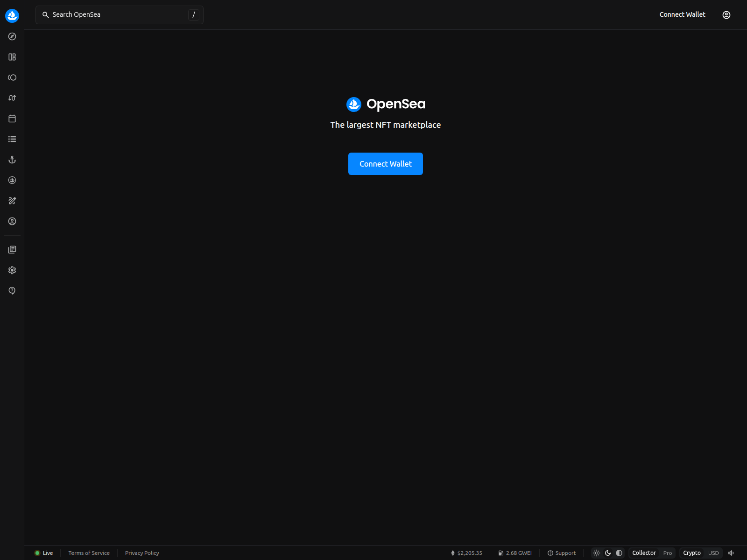Open the Discover compass icon
Screen dimensions: 747x560
coord(12,36)
